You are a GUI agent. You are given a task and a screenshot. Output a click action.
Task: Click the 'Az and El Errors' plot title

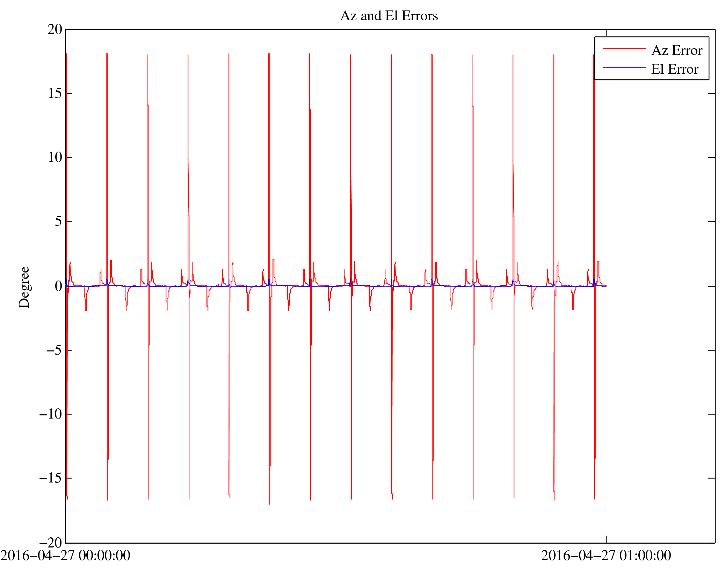click(389, 16)
